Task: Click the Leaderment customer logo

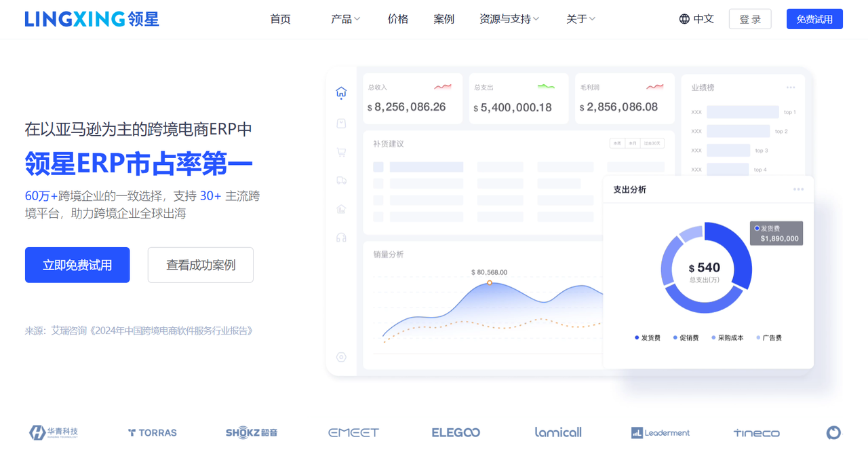Action: point(660,432)
